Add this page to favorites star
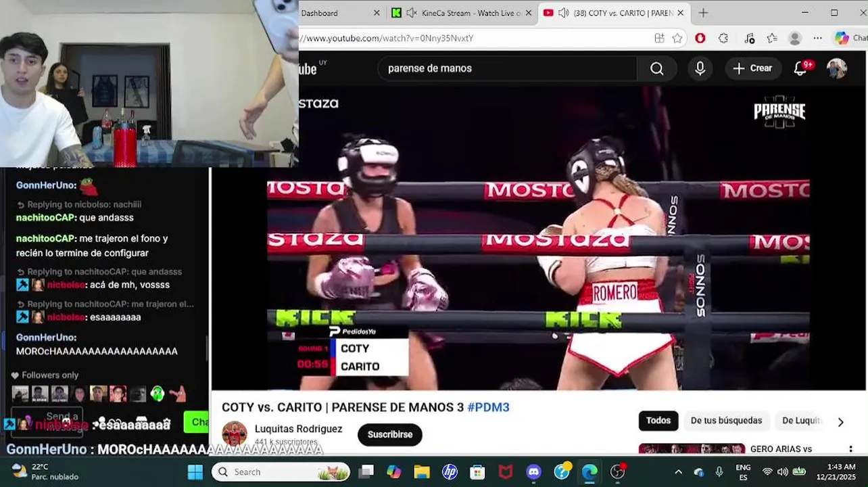This screenshot has width=868, height=487. point(677,38)
